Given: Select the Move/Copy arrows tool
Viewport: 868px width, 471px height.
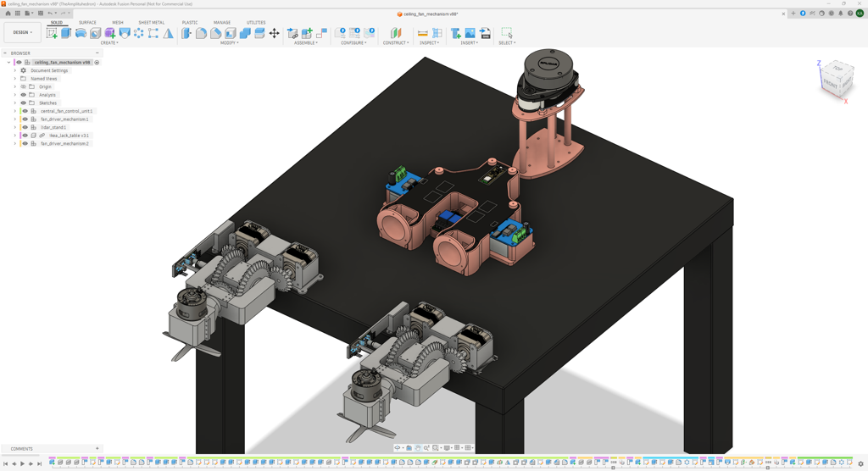Looking at the screenshot, I should click(274, 33).
